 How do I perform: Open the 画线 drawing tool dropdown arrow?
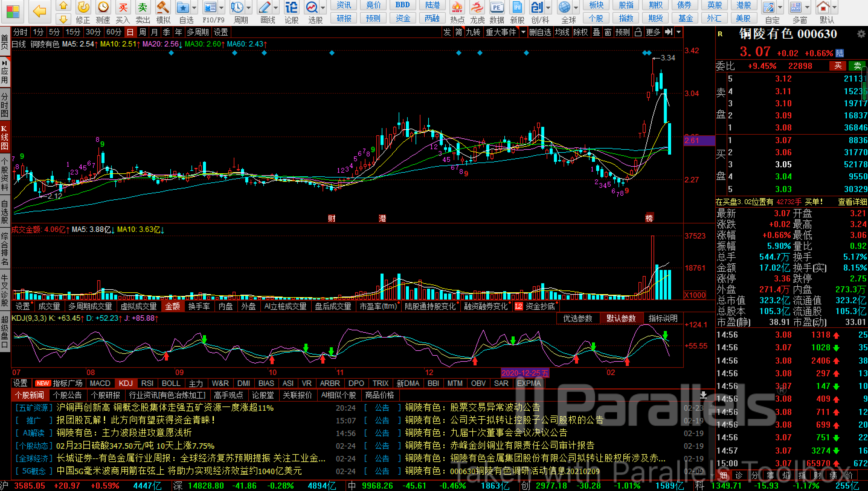(x=276, y=8)
